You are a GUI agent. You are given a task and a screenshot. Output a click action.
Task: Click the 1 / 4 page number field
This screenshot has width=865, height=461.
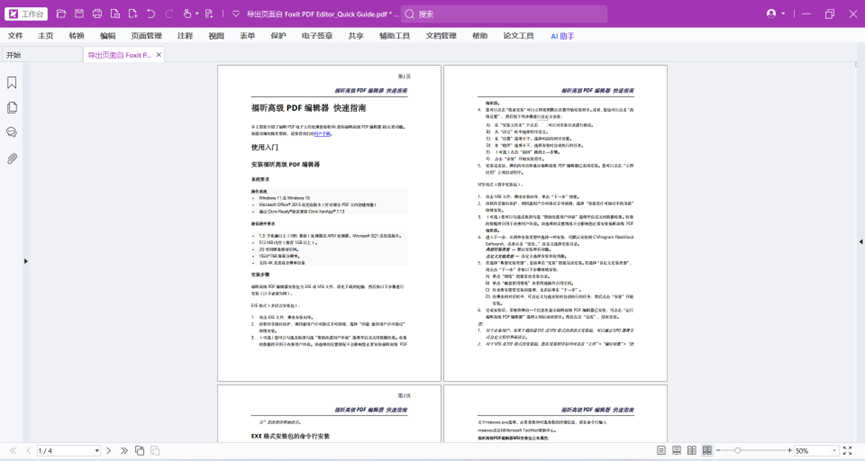[x=65, y=451]
